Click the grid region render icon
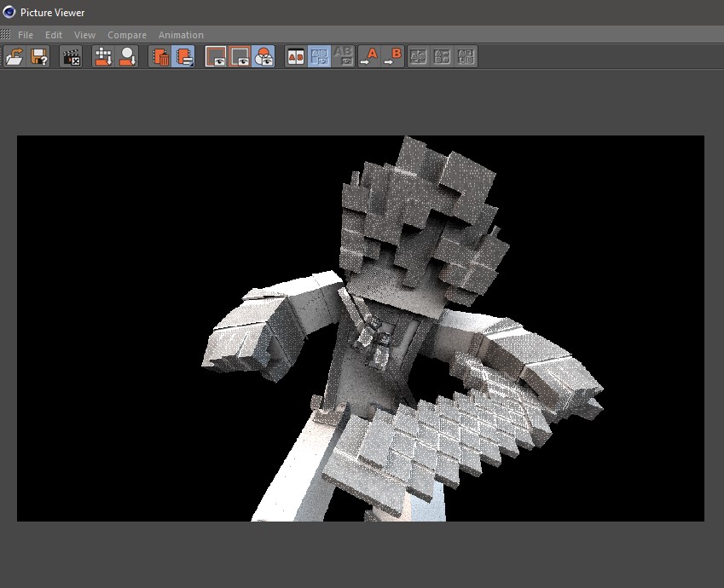The width and height of the screenshot is (724, 588). pos(103,56)
